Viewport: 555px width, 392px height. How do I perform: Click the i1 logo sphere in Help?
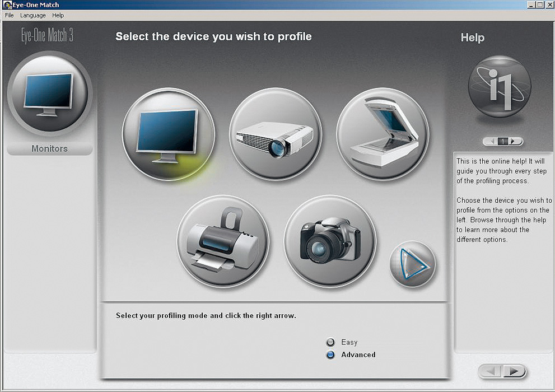pyautogui.click(x=500, y=87)
